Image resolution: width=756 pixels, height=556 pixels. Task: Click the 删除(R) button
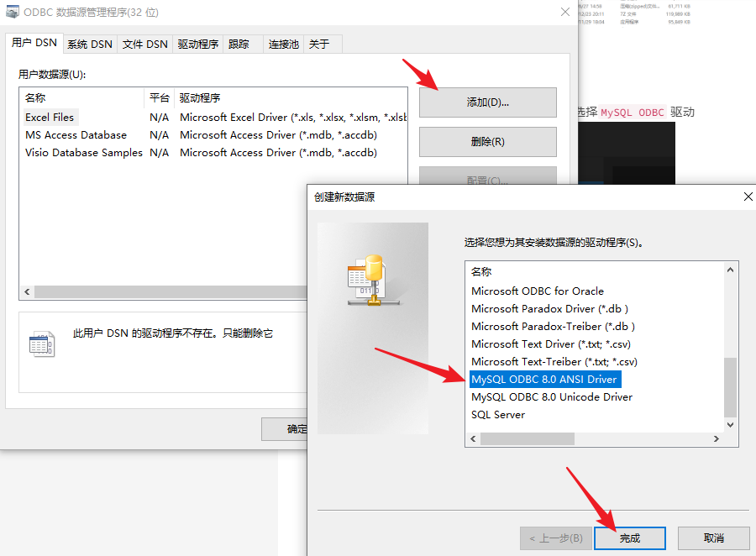[487, 142]
